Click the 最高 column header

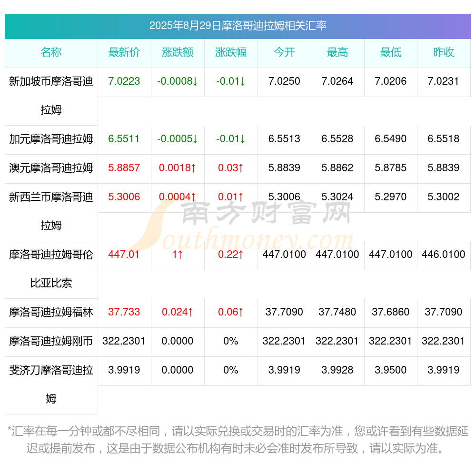337,52
